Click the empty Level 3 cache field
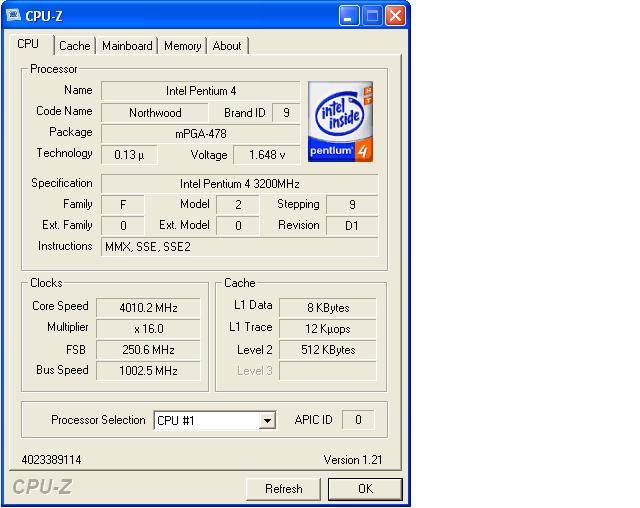This screenshot has width=640, height=508. coord(328,371)
